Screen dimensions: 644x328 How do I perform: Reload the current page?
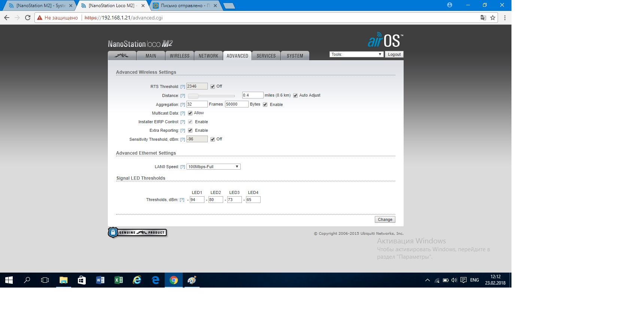click(x=28, y=18)
